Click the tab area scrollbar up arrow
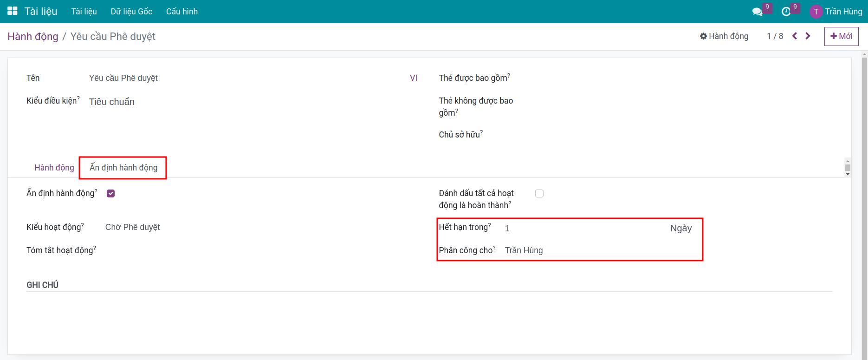868x360 pixels. tap(848, 161)
